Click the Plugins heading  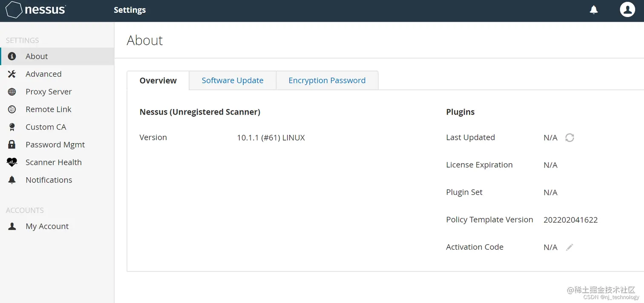pos(460,112)
